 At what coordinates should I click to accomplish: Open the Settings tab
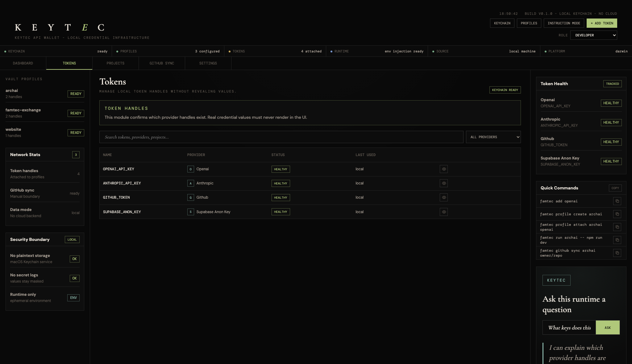tap(208, 63)
